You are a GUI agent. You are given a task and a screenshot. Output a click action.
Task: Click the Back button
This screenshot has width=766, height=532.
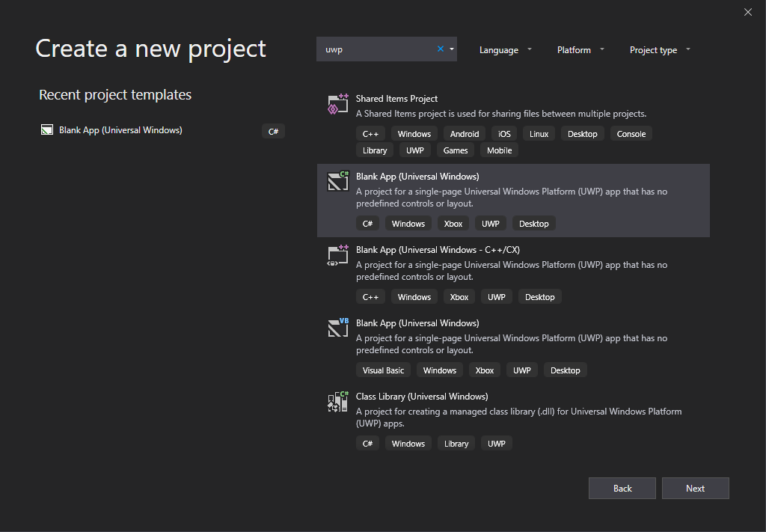(x=622, y=488)
